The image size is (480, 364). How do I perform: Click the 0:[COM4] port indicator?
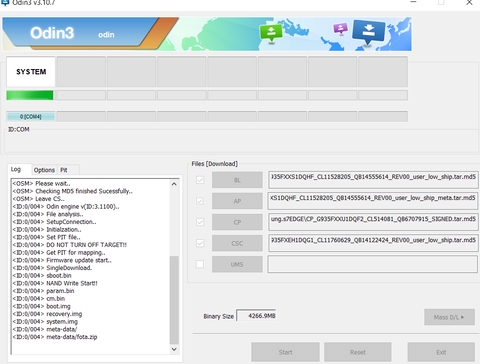30,116
